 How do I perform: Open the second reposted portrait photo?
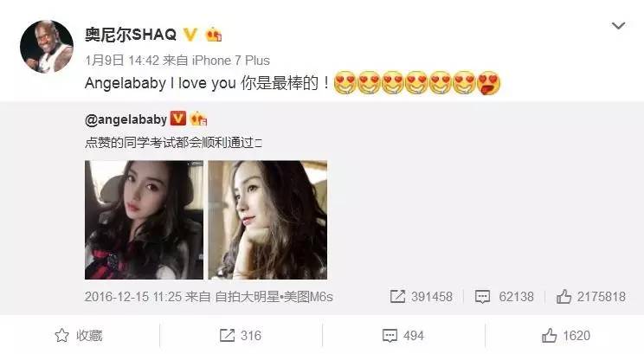[267, 220]
